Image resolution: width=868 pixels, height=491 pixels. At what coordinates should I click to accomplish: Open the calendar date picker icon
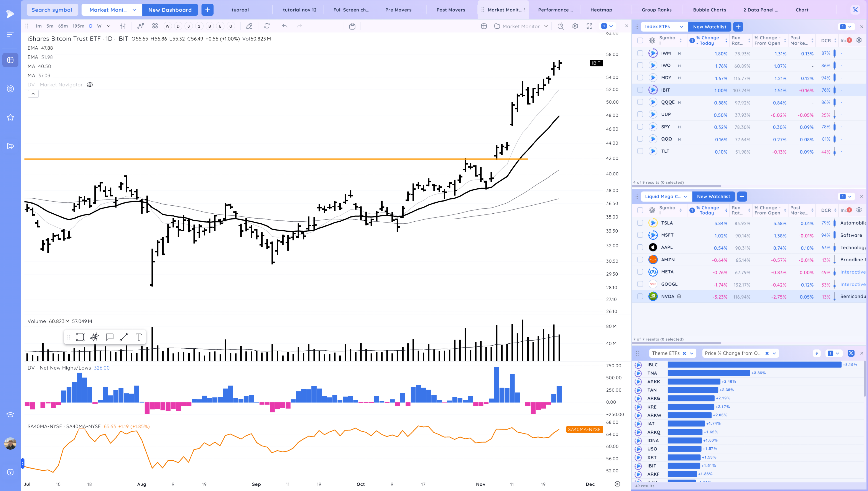point(352,26)
